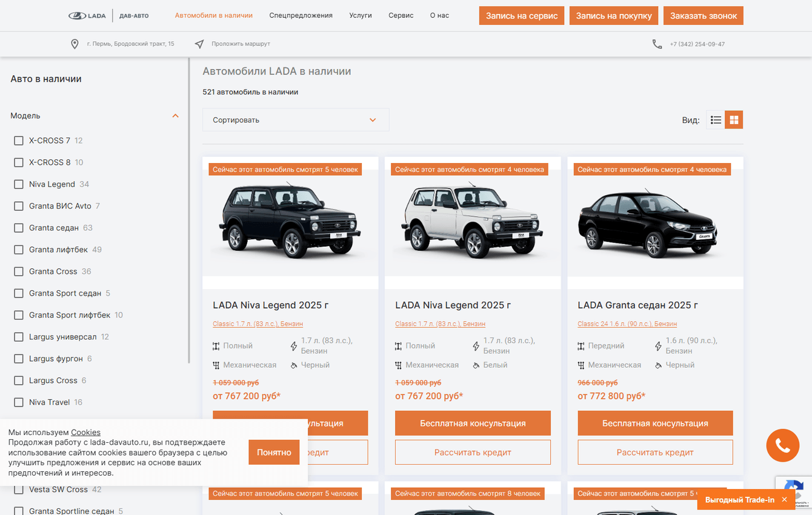Viewport: 812px width, 515px height.
Task: Click the map pin location icon
Action: pos(75,44)
